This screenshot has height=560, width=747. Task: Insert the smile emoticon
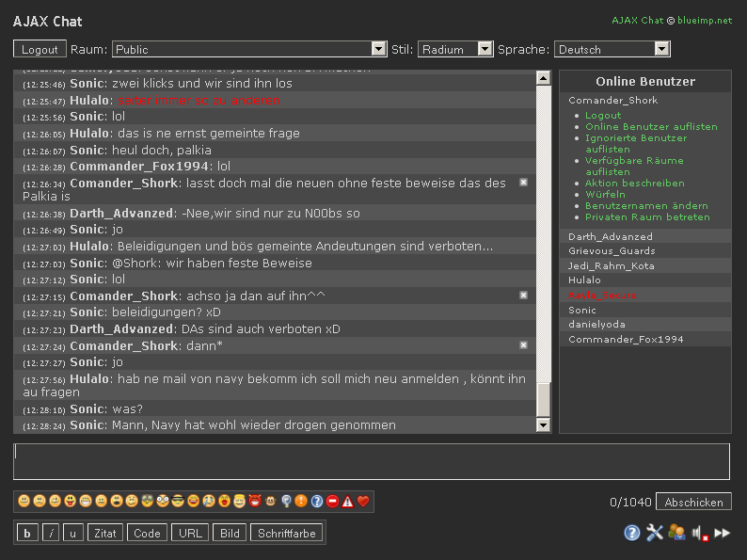point(24,501)
